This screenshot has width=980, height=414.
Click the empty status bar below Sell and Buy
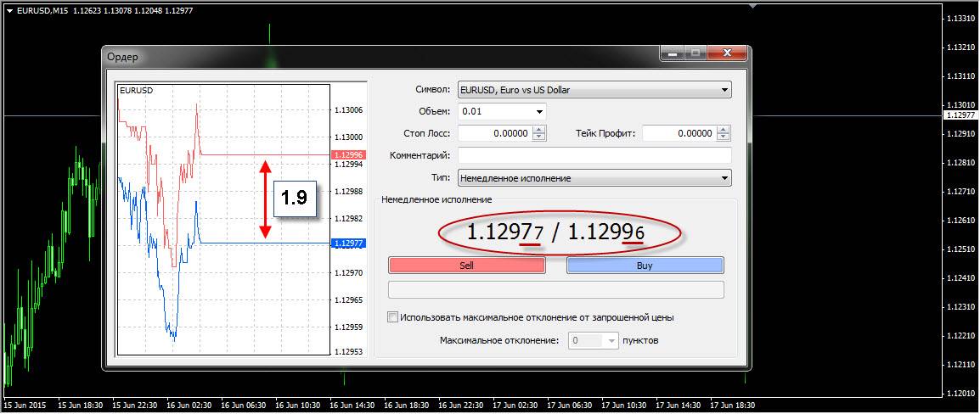(x=556, y=290)
